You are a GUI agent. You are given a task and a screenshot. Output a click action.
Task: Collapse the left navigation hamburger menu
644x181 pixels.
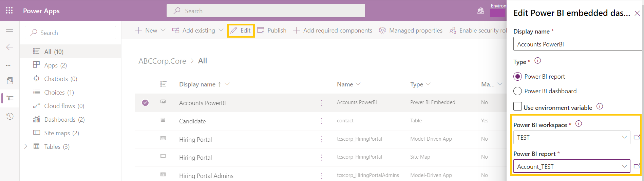10,30
